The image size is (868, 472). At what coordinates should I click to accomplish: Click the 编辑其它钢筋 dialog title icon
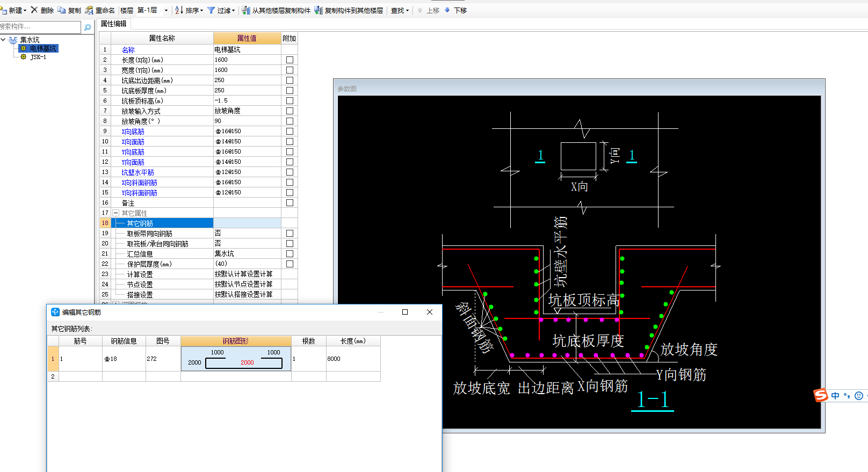tap(55, 312)
